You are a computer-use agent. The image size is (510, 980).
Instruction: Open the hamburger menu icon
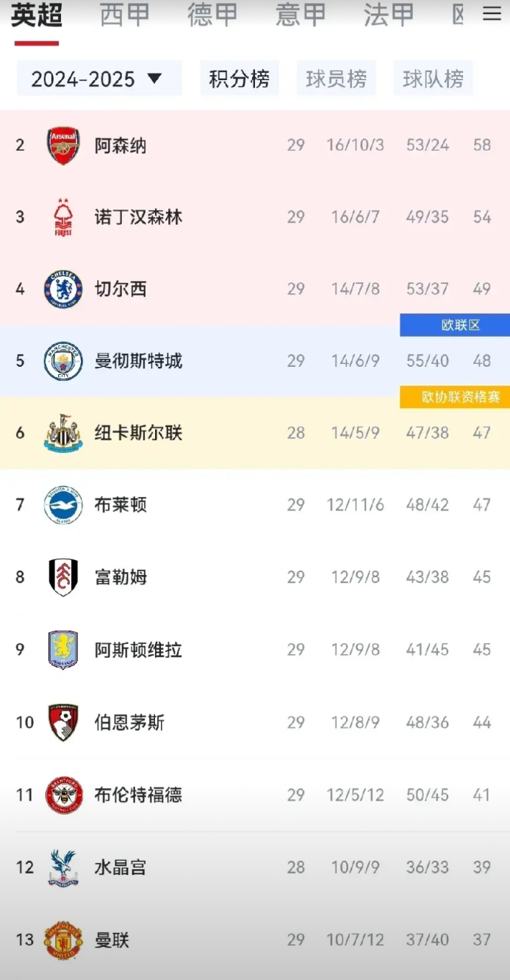[x=492, y=14]
